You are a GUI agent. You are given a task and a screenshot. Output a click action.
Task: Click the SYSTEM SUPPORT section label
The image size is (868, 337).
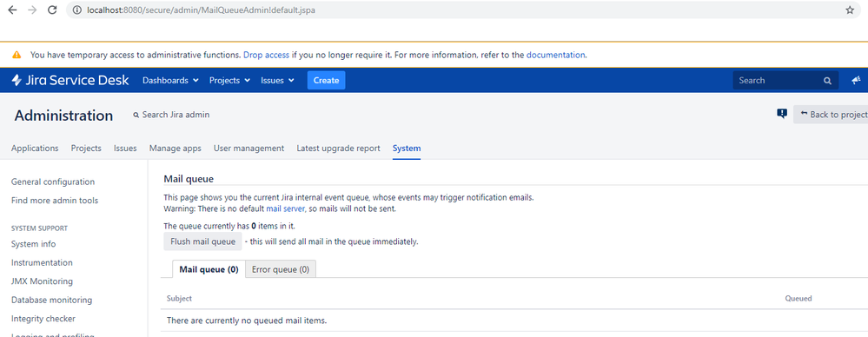tap(39, 228)
